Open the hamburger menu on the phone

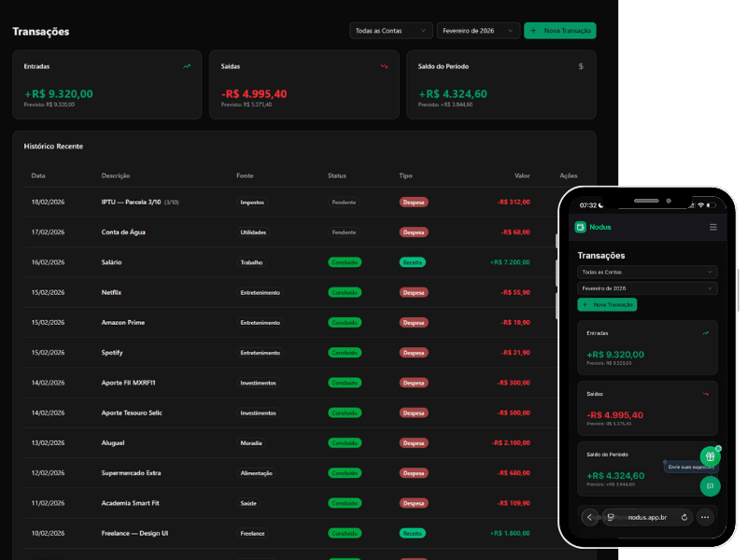coord(713,227)
